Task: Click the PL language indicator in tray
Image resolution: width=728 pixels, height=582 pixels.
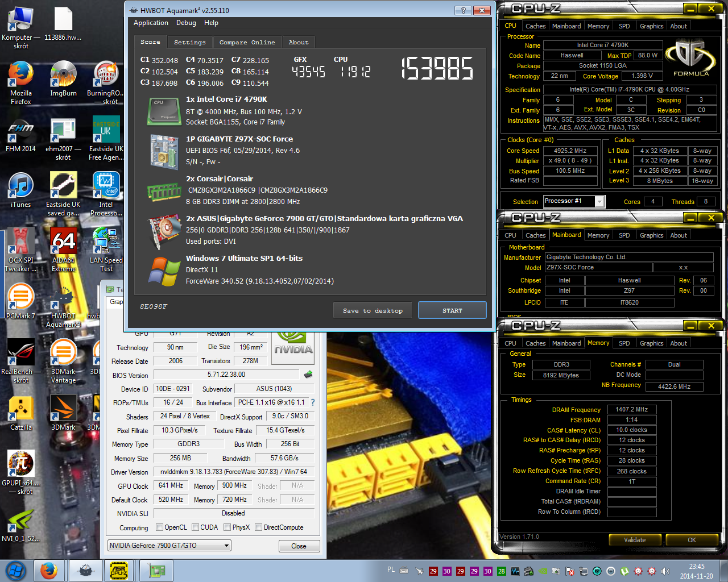Action: [391, 569]
